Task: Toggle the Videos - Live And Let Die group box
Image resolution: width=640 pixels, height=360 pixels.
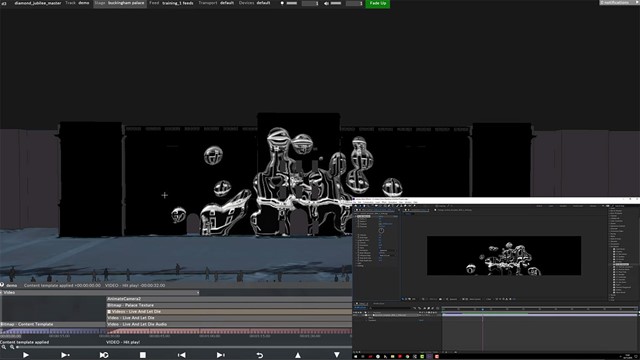Action: coord(109,311)
